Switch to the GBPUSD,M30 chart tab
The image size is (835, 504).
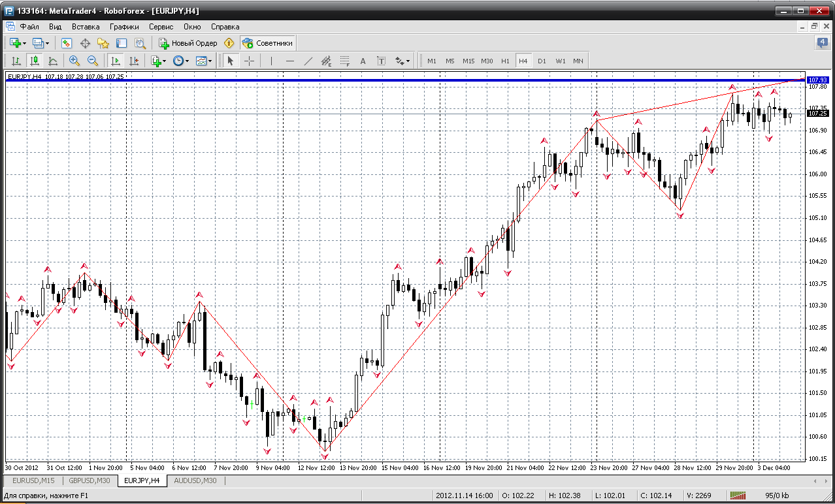90,480
